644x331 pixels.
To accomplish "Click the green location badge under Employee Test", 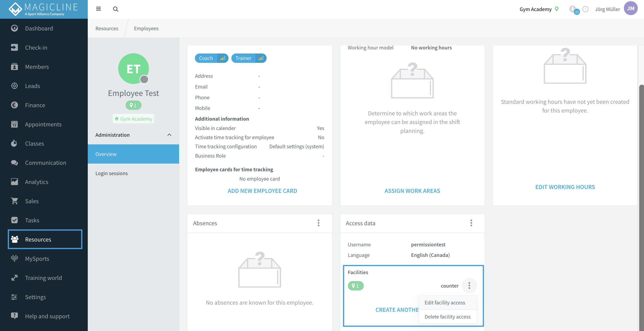I will (134, 105).
